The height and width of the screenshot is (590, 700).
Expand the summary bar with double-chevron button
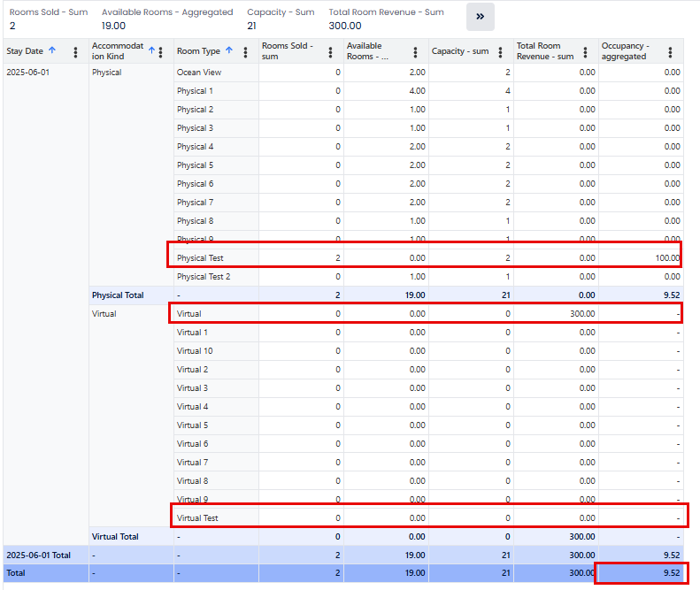(x=481, y=17)
